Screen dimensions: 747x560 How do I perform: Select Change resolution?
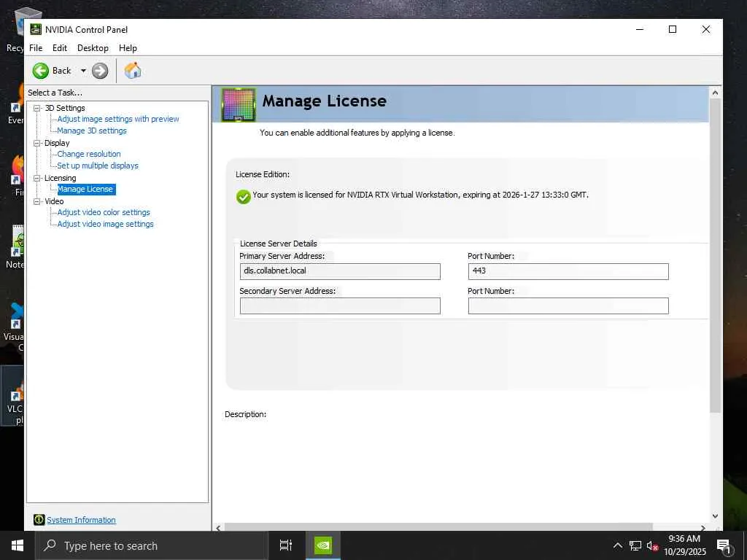(89, 154)
